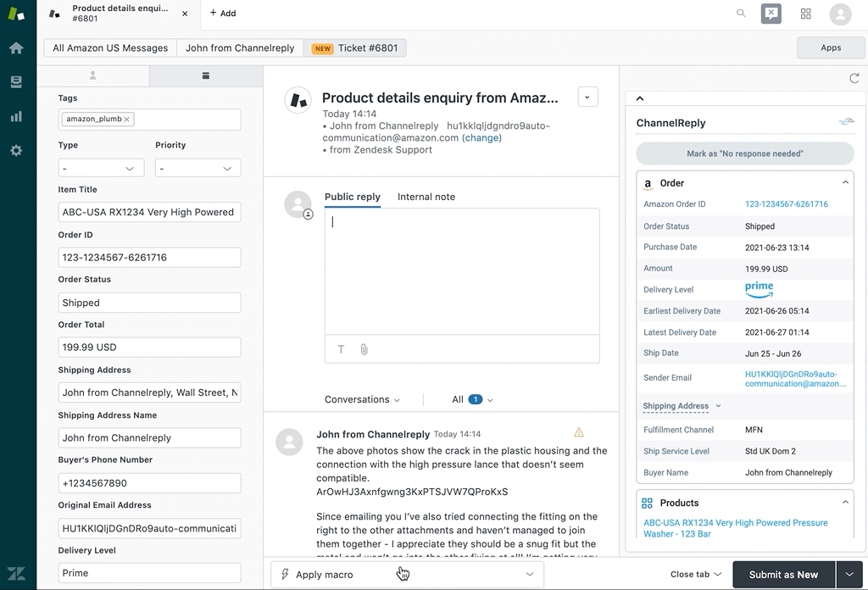
Task: Open the Reporting bar chart icon
Action: [x=16, y=116]
